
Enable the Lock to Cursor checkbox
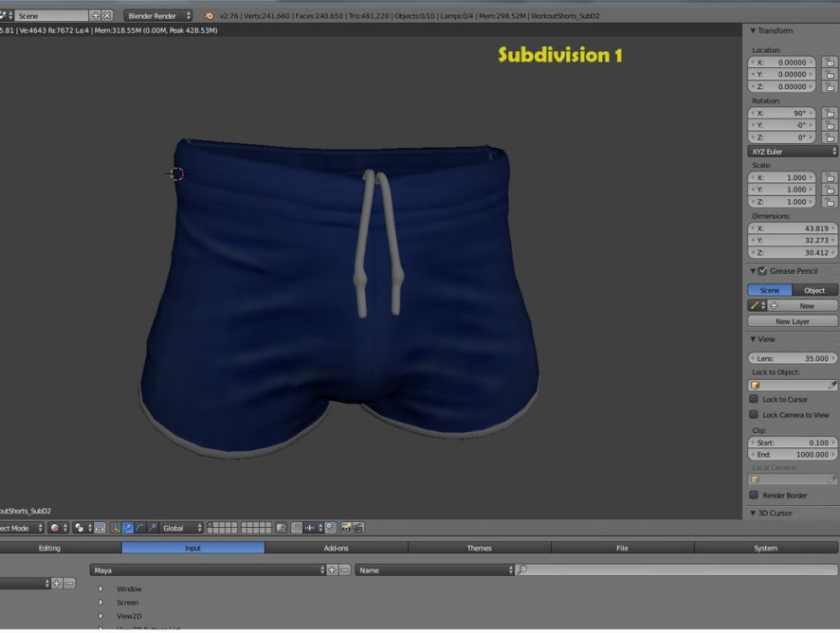754,400
